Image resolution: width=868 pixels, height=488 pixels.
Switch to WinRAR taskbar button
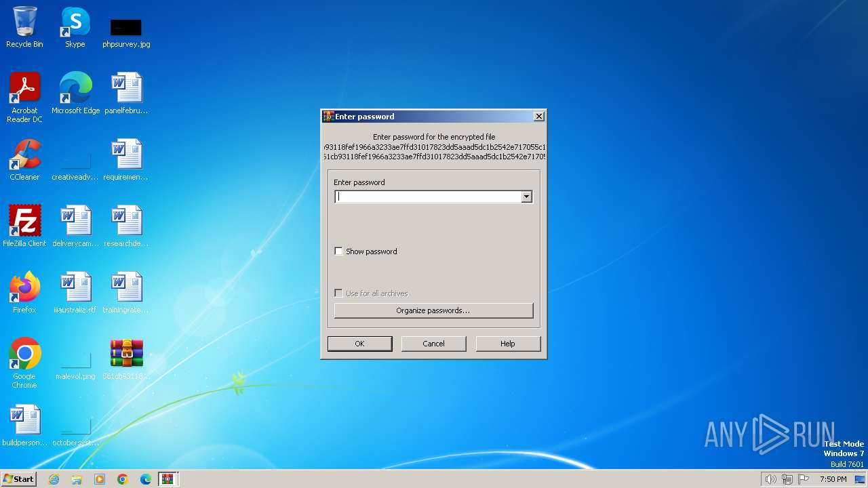tap(167, 479)
